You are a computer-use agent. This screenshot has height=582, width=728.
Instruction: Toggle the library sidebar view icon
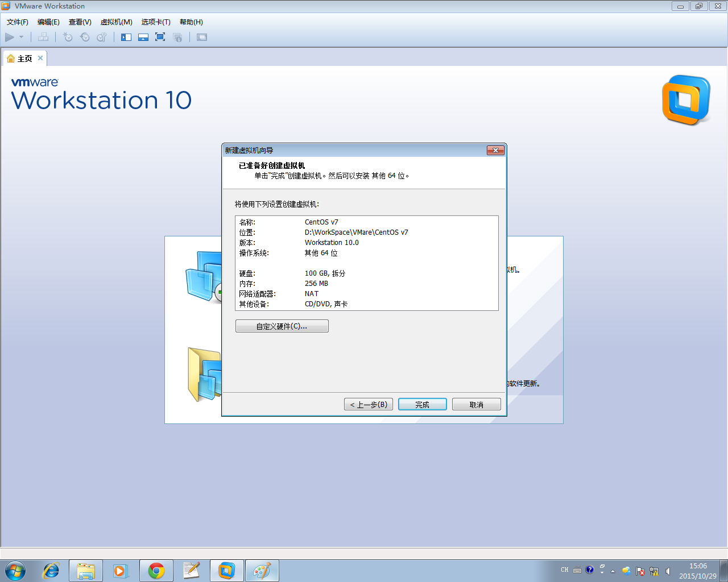pos(126,37)
